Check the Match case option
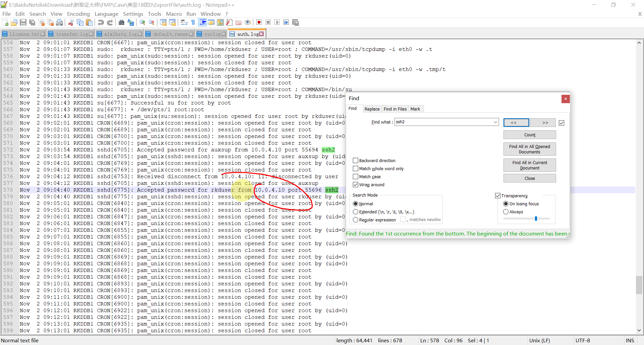The width and height of the screenshot is (644, 345). click(356, 177)
